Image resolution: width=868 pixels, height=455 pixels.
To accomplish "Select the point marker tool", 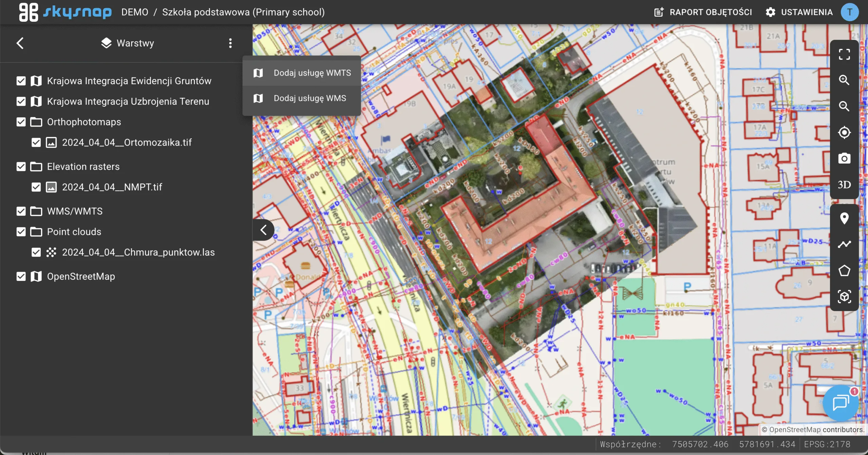I will 844,218.
